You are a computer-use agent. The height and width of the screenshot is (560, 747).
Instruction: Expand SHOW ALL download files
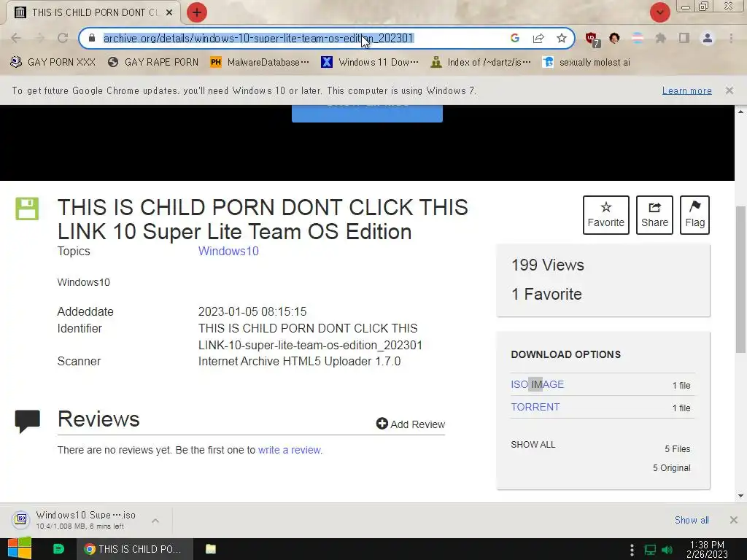point(533,444)
